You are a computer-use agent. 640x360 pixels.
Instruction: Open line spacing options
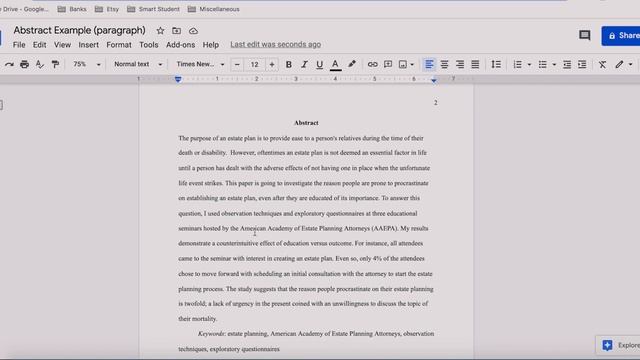point(496,64)
